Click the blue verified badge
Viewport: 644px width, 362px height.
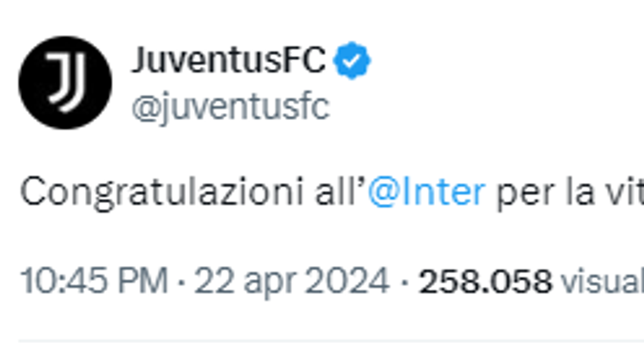(x=352, y=62)
